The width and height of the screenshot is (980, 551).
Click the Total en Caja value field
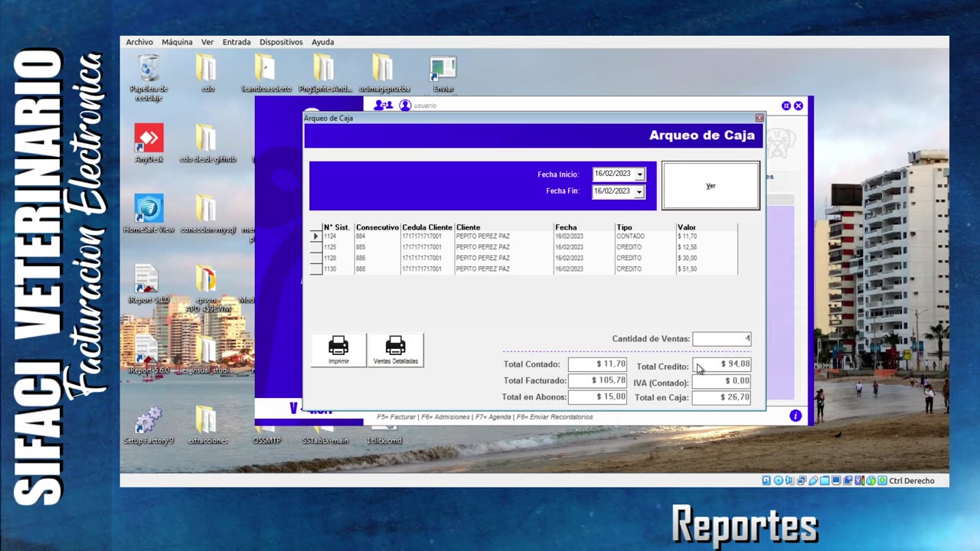coord(722,397)
